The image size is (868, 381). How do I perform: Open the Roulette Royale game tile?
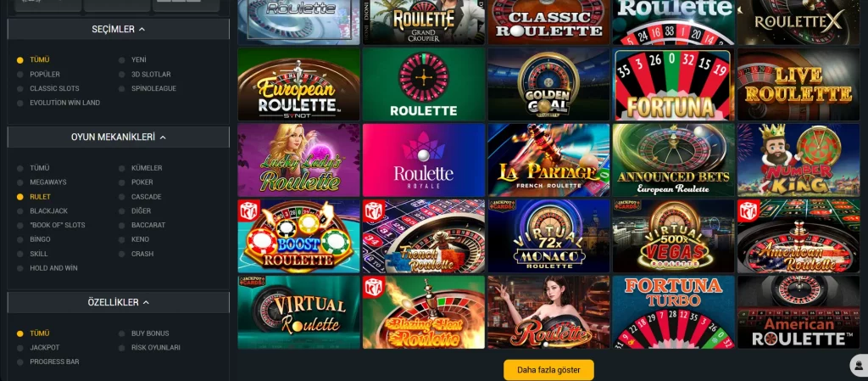[424, 160]
